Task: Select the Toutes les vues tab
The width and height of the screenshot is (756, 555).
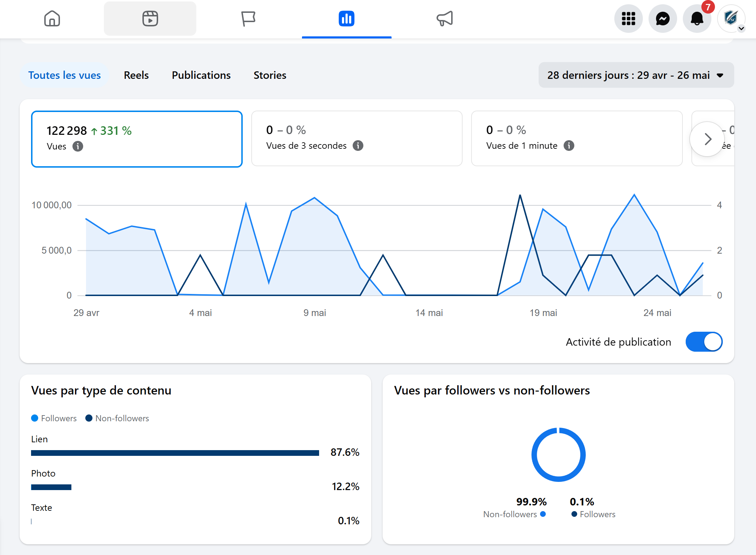Action: point(65,75)
